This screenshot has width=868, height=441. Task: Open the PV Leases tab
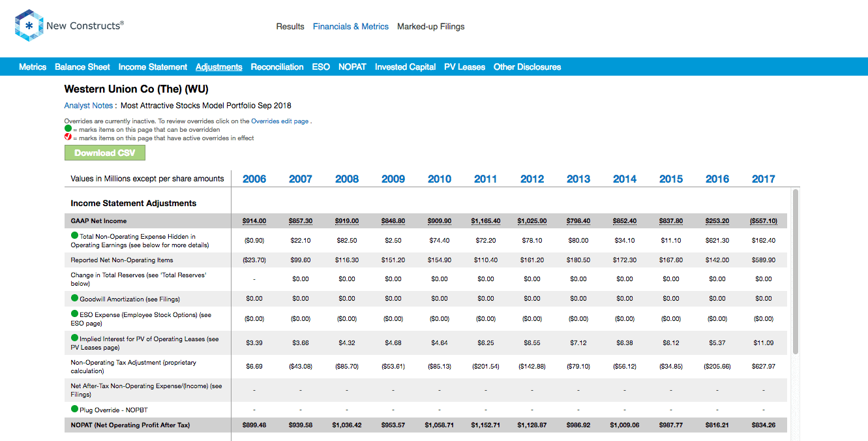point(464,67)
